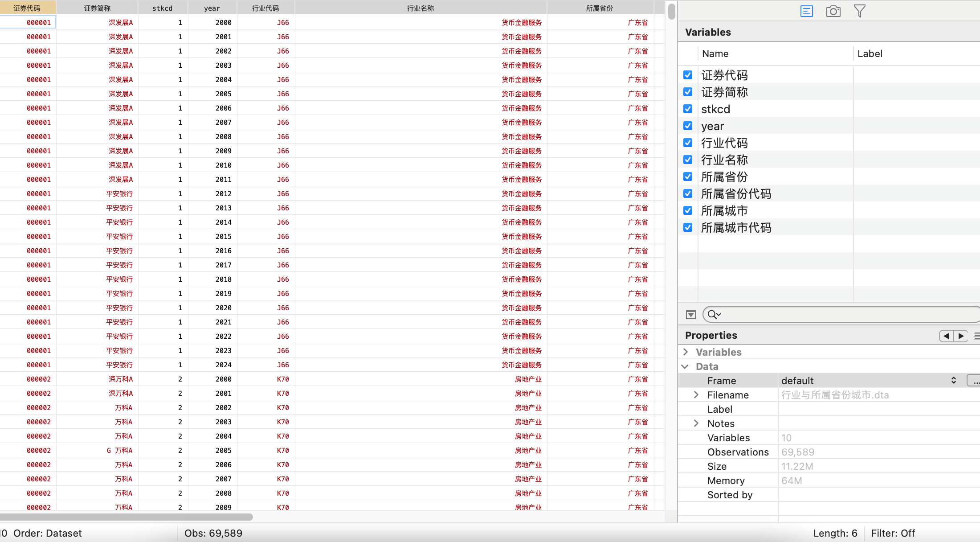Click the horizontal scrollbar under the data grid

126,517
